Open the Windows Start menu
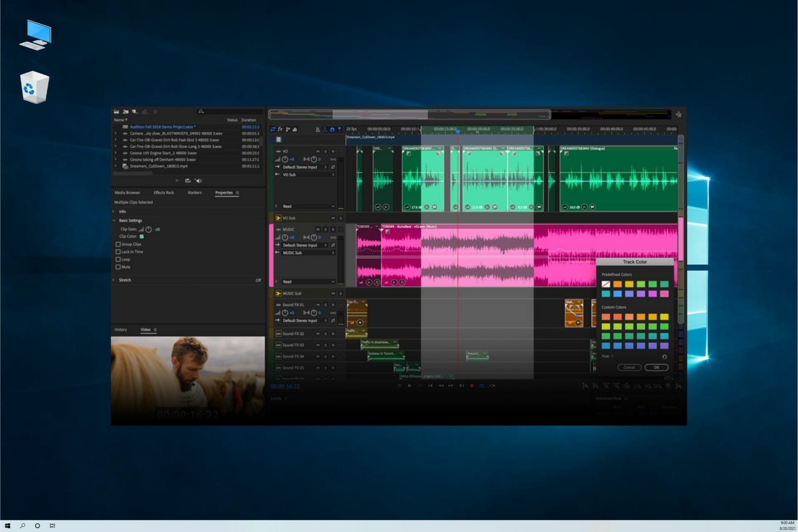 7,526
